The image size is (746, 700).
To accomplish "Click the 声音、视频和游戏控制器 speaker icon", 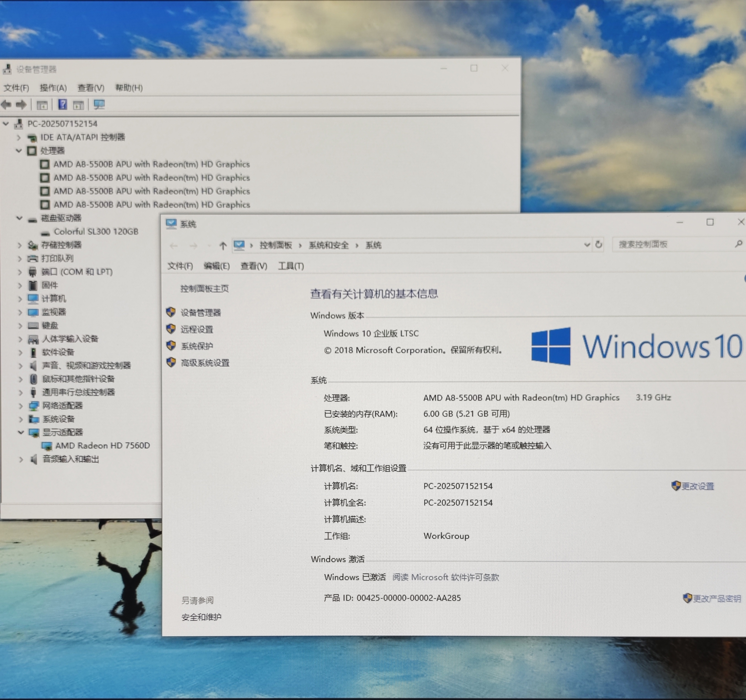I will (34, 366).
